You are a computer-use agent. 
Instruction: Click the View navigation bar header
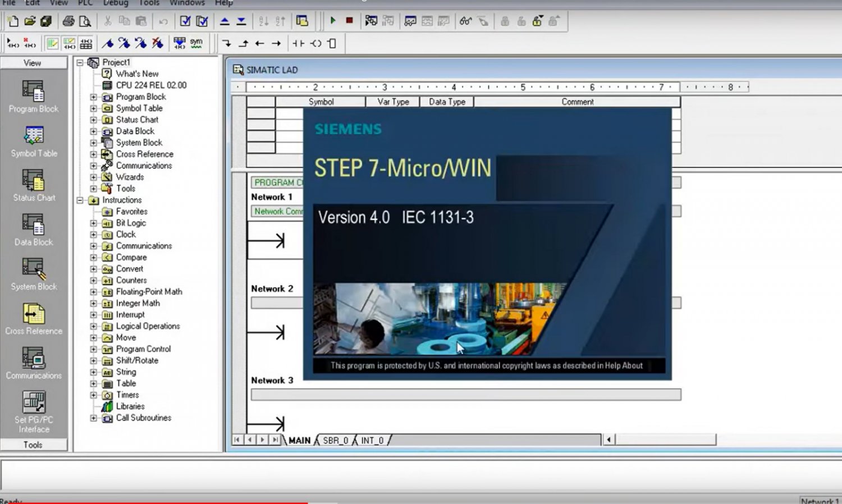pyautogui.click(x=34, y=63)
